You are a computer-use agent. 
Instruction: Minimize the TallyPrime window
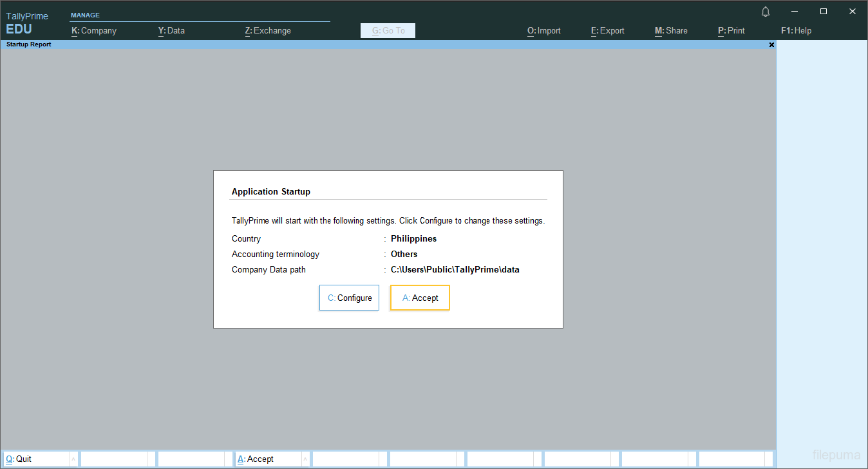(x=795, y=12)
